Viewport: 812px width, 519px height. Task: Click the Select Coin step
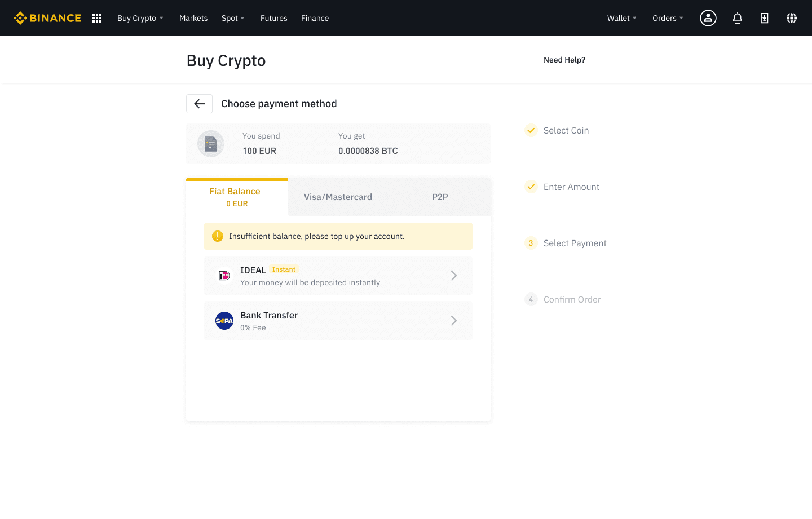pyautogui.click(x=566, y=130)
